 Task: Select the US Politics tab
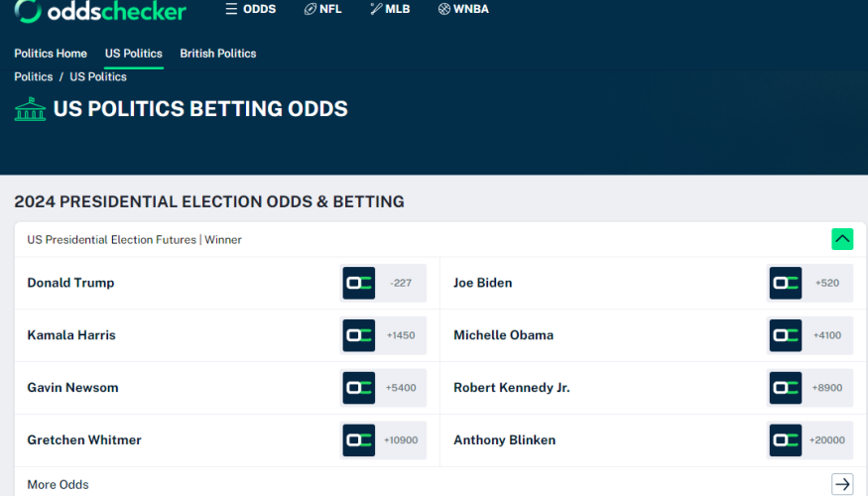point(133,54)
